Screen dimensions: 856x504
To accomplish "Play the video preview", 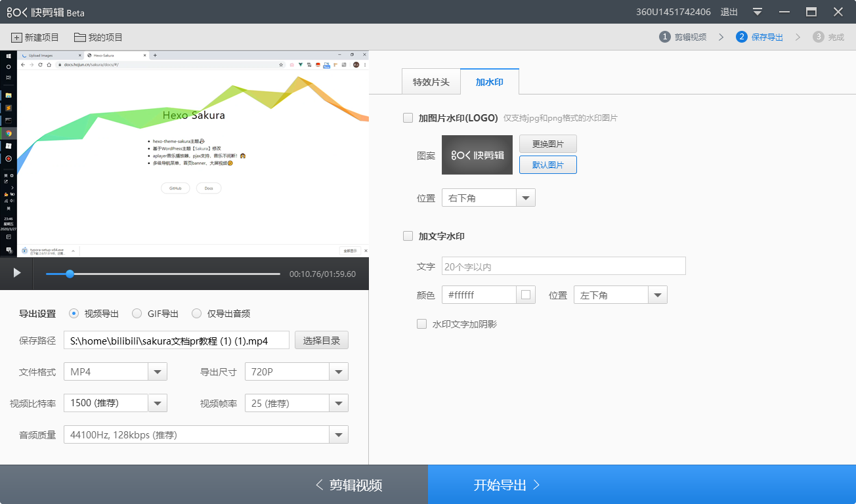I will coord(17,273).
